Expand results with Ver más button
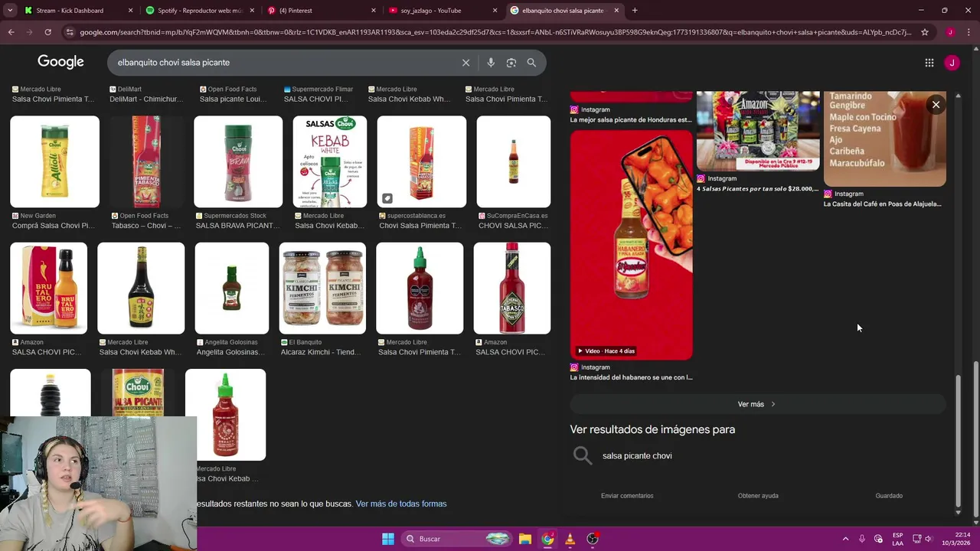980x551 pixels. pyautogui.click(x=757, y=404)
